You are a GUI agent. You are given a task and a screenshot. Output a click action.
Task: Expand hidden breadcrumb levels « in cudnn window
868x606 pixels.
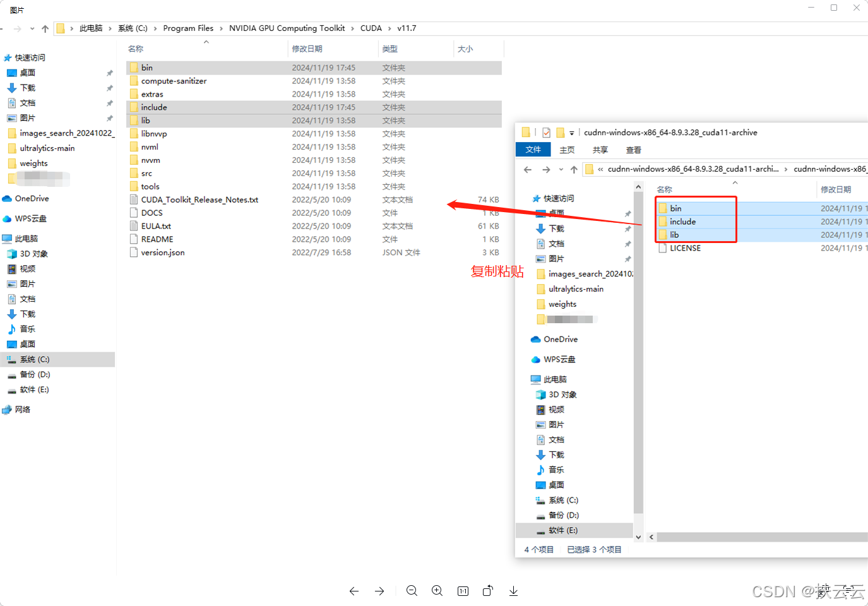coord(600,169)
